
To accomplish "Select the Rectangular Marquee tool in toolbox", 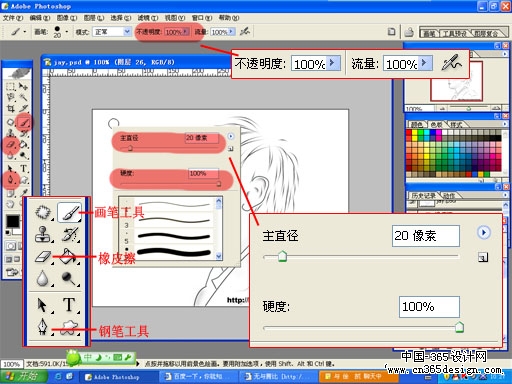I will pyautogui.click(x=10, y=87).
